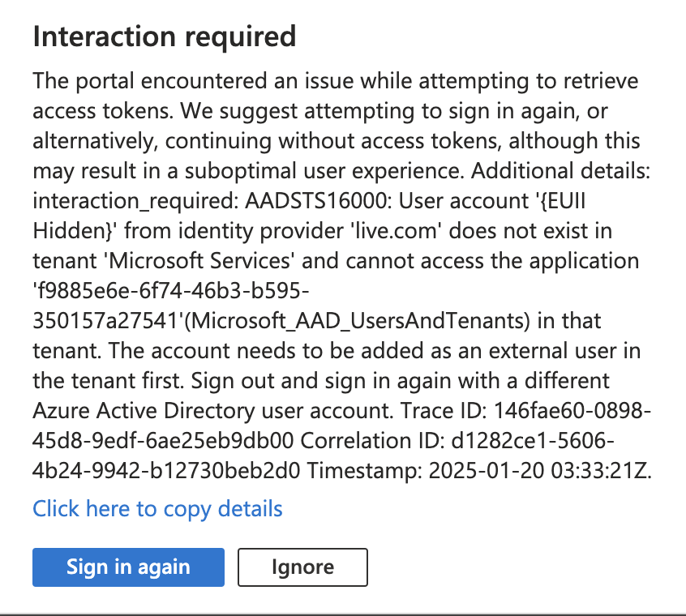The image size is (686, 616).
Task: Re-authenticate by clicking Sign in again
Action: coord(127,567)
